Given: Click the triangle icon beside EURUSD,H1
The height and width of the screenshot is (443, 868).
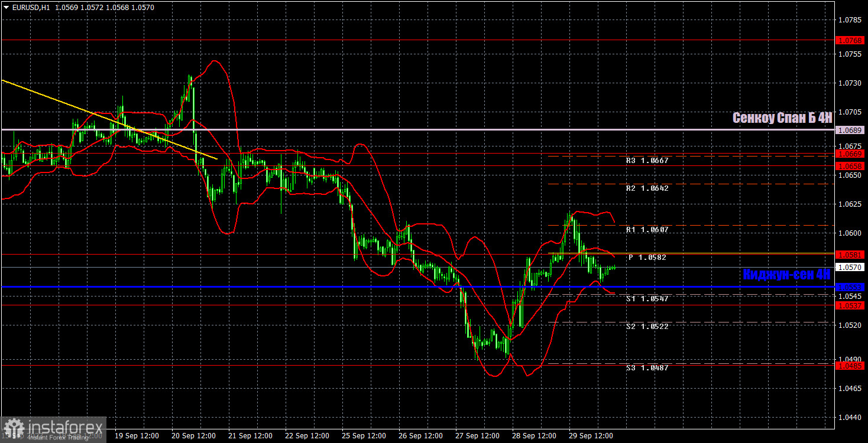Looking at the screenshot, I should tap(7, 8).
